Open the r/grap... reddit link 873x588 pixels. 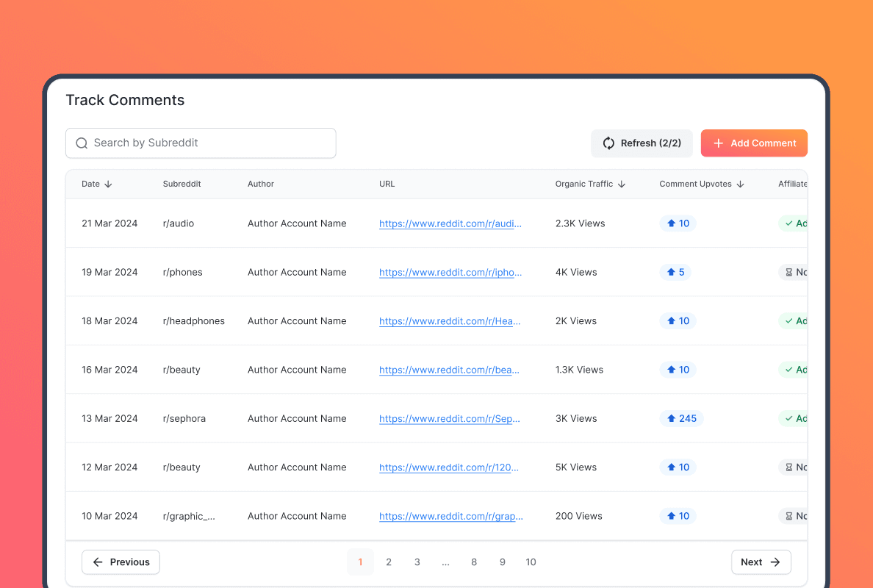point(451,516)
